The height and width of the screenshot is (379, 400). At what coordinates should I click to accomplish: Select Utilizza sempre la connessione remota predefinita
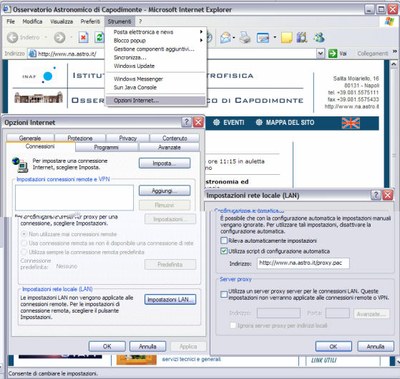pos(24,252)
